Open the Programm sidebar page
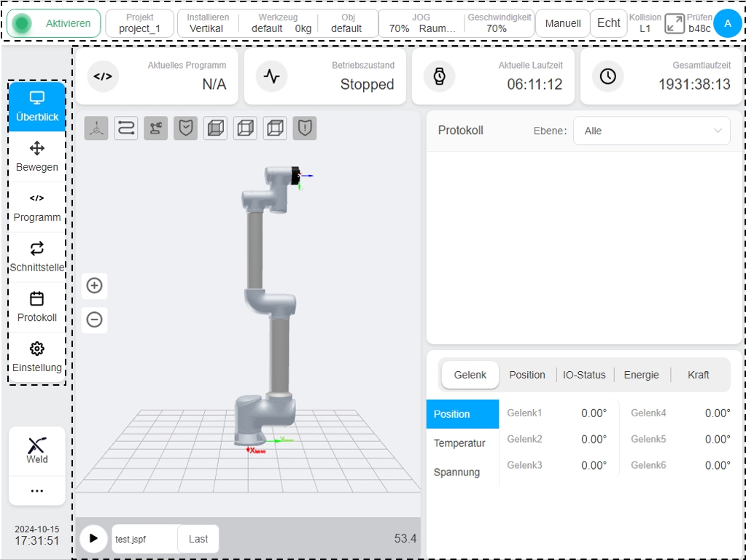 coord(37,207)
